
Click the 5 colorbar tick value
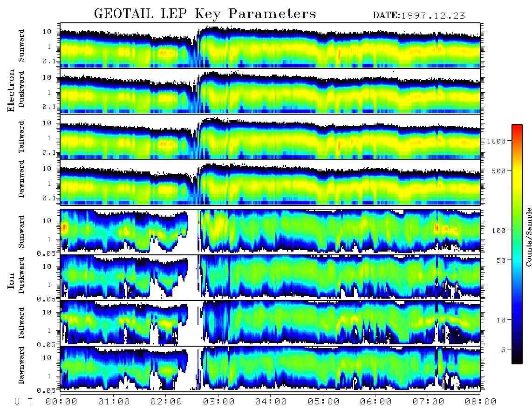(x=504, y=349)
